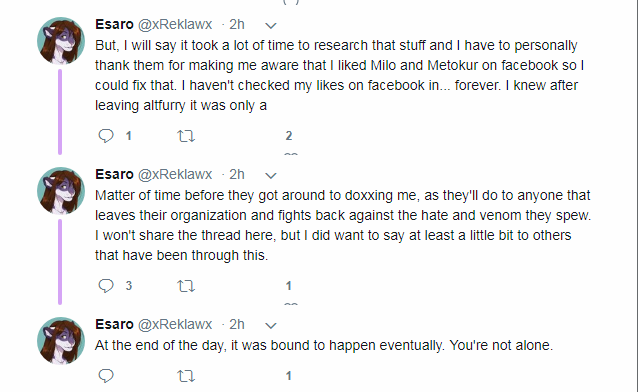Click like count 1 on last tweet
The height and width of the screenshot is (392, 638).
[288, 375]
